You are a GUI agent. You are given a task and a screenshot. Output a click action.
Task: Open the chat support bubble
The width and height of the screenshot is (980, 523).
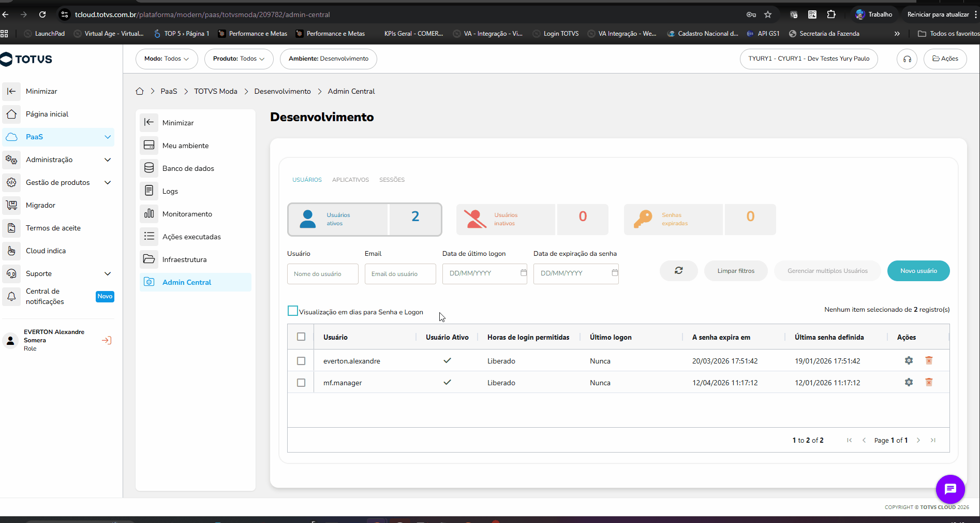[x=950, y=489]
